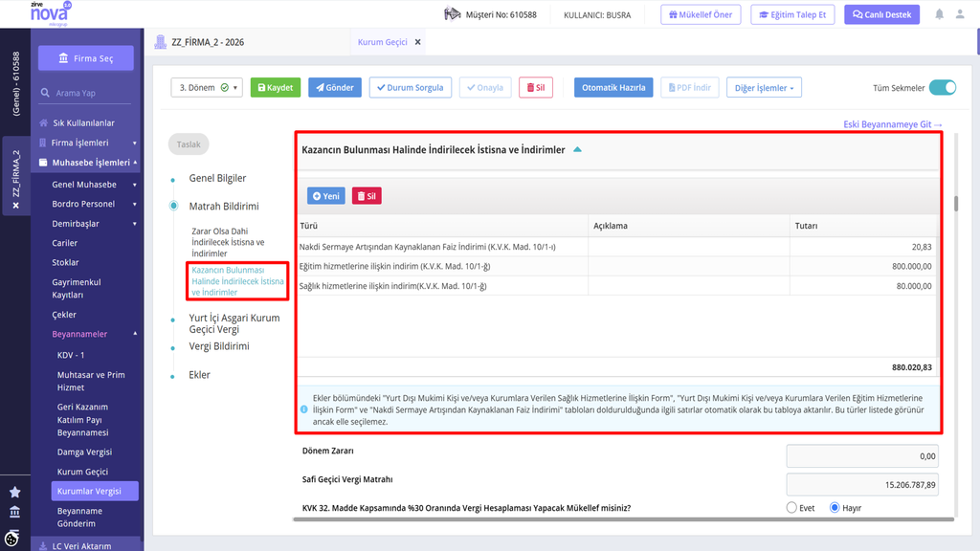Open Damga Vergisi menu item
This screenshot has width=980, height=551.
click(x=84, y=452)
